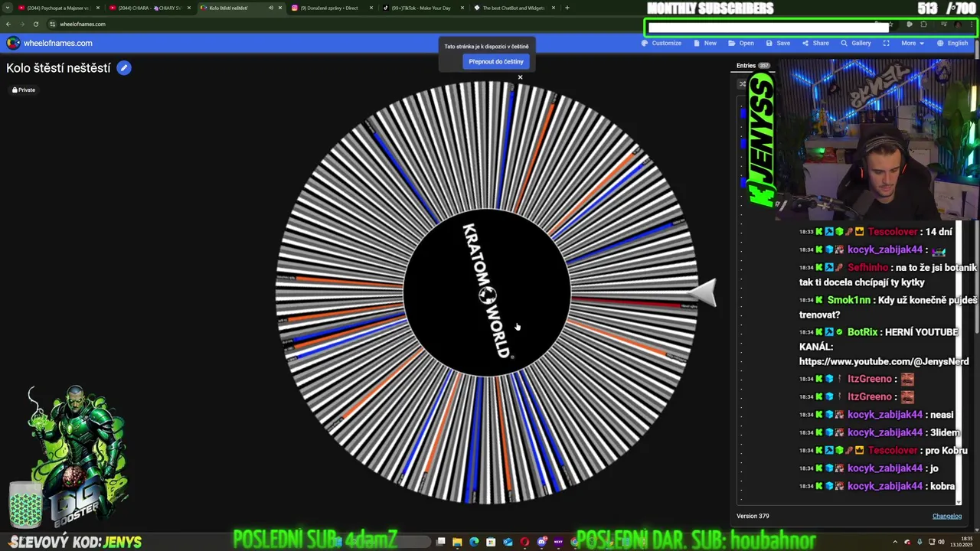Open Opera browser from the taskbar
The width and height of the screenshot is (980, 551).
[x=524, y=542]
